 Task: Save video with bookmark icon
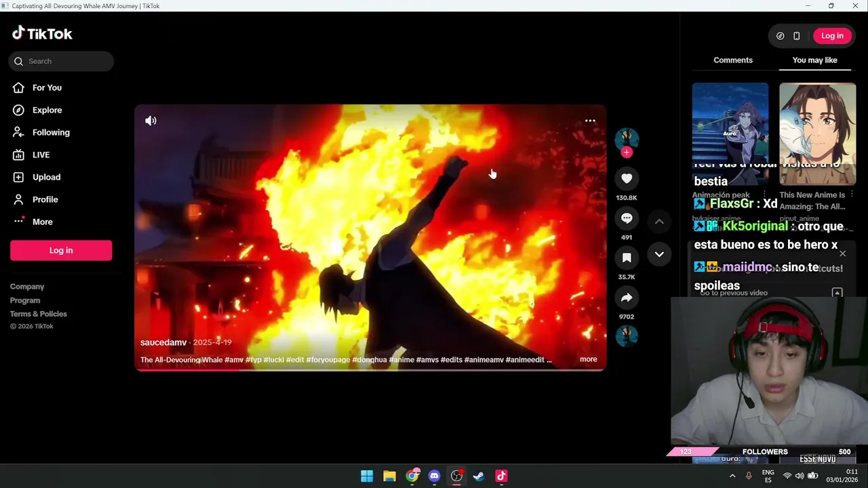[x=627, y=258]
